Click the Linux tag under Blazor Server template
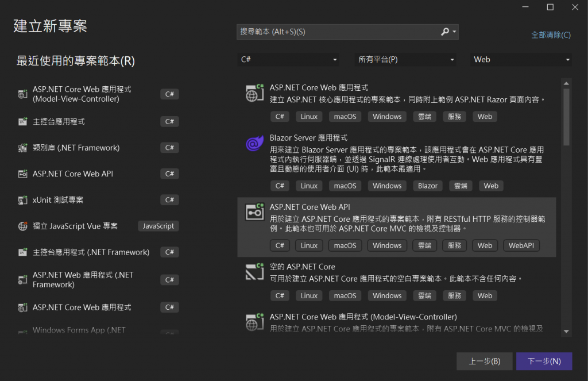Image resolution: width=588 pixels, height=381 pixels. pyautogui.click(x=309, y=186)
